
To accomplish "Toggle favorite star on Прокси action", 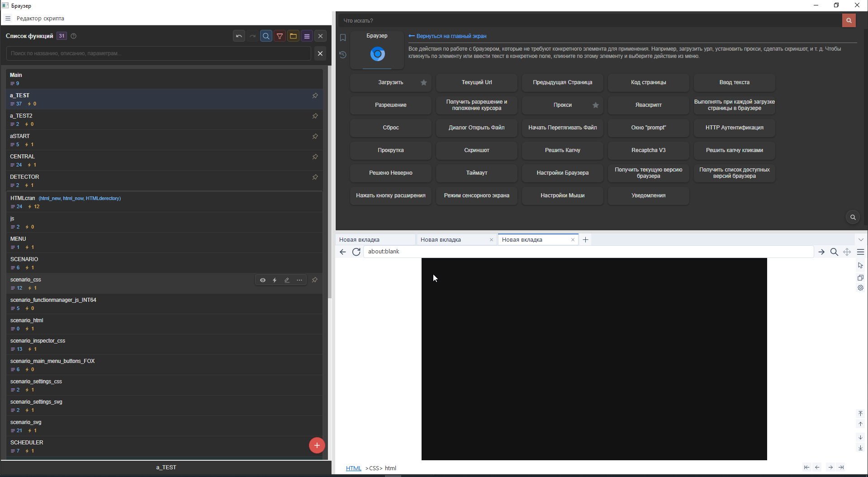I will tap(596, 105).
